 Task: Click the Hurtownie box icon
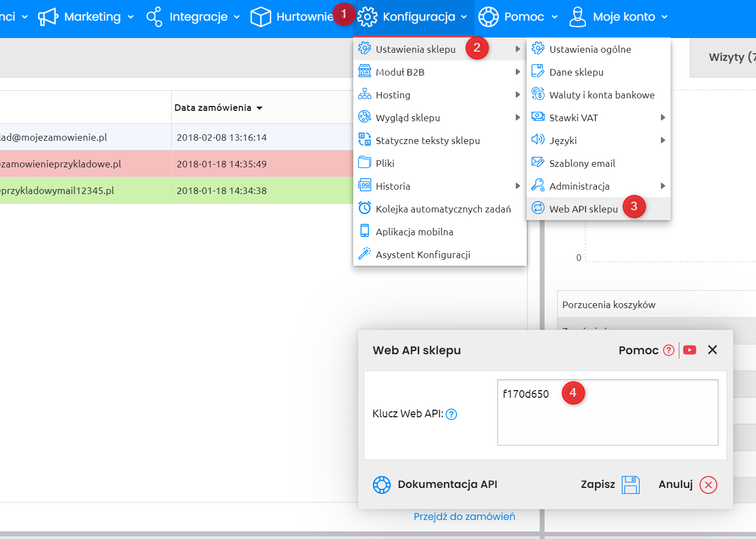coord(260,17)
